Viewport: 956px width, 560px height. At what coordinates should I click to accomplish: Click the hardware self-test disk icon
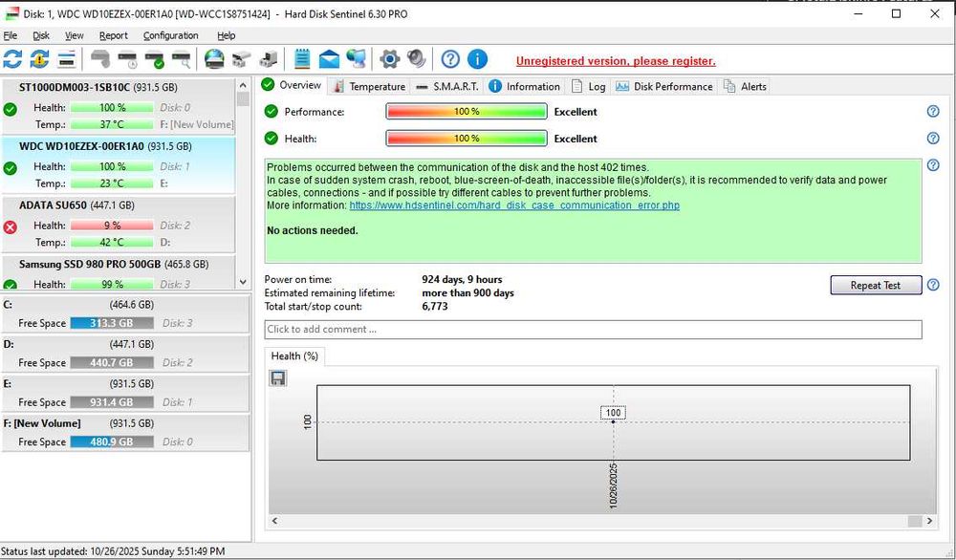click(100, 59)
